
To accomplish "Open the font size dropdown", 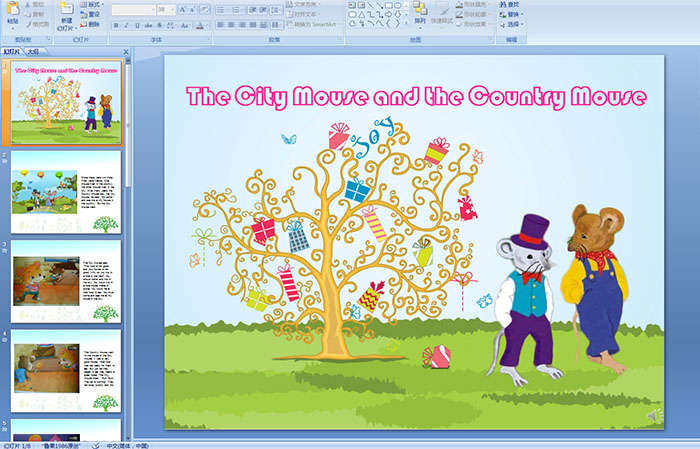I will [172, 9].
